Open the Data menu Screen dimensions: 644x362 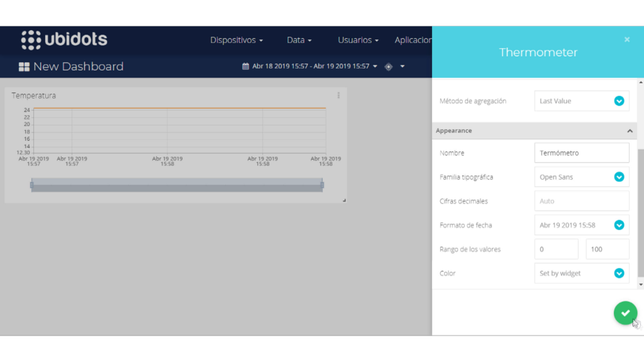(299, 40)
